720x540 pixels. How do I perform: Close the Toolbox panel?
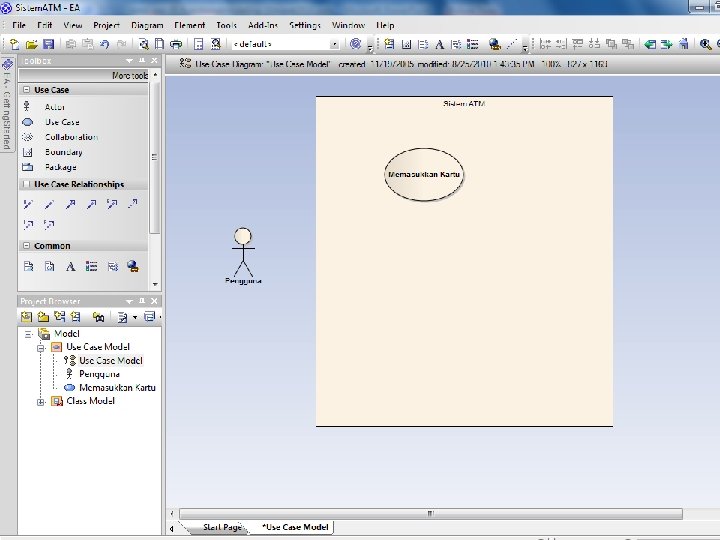pos(154,61)
